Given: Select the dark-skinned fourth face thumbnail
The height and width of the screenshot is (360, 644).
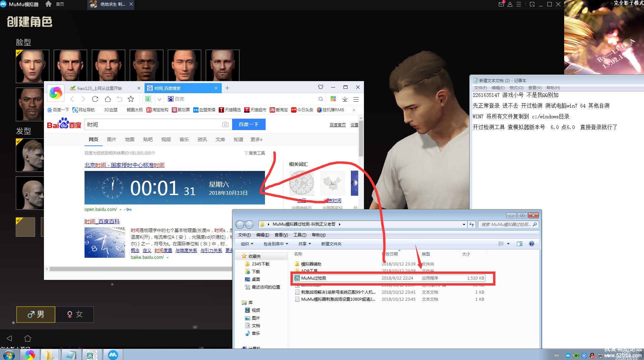Looking at the screenshot, I should tap(146, 65).
